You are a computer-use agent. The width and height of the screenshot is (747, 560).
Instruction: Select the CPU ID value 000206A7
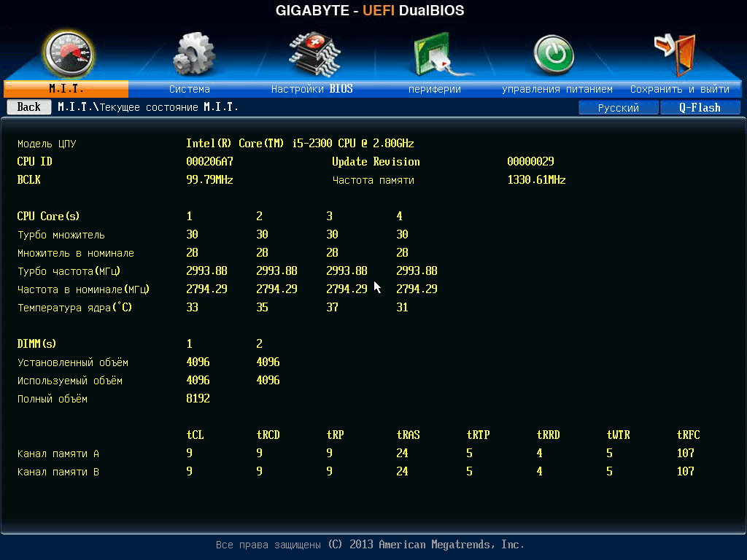click(209, 161)
